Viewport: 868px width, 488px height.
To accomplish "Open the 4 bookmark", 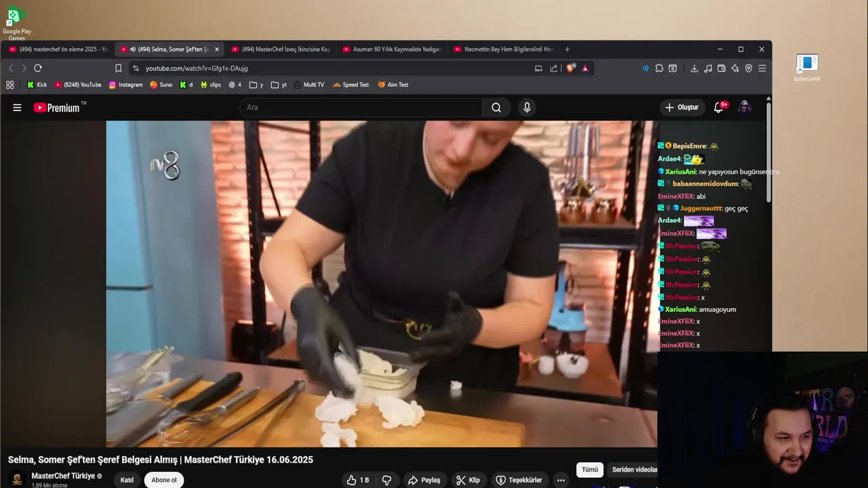I will (235, 85).
